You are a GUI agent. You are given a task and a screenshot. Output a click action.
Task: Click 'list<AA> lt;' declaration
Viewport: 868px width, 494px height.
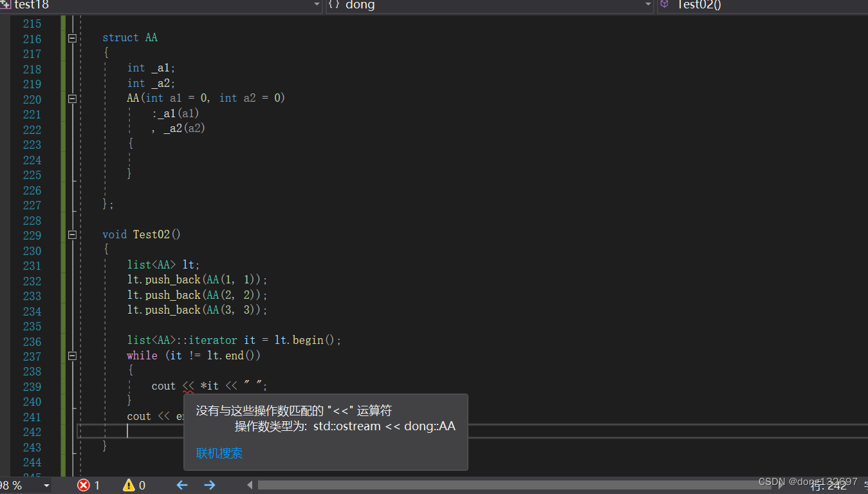(164, 265)
